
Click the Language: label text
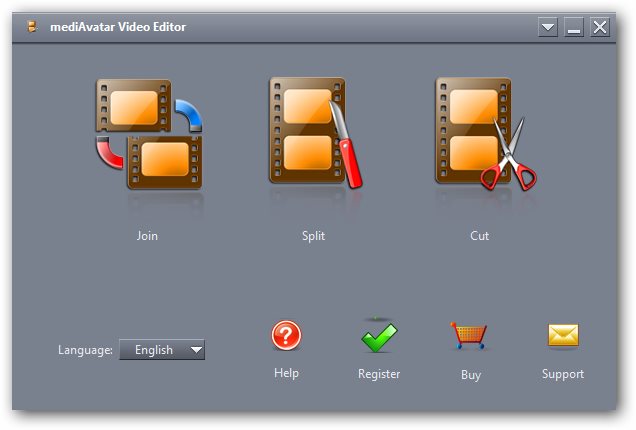tap(85, 350)
